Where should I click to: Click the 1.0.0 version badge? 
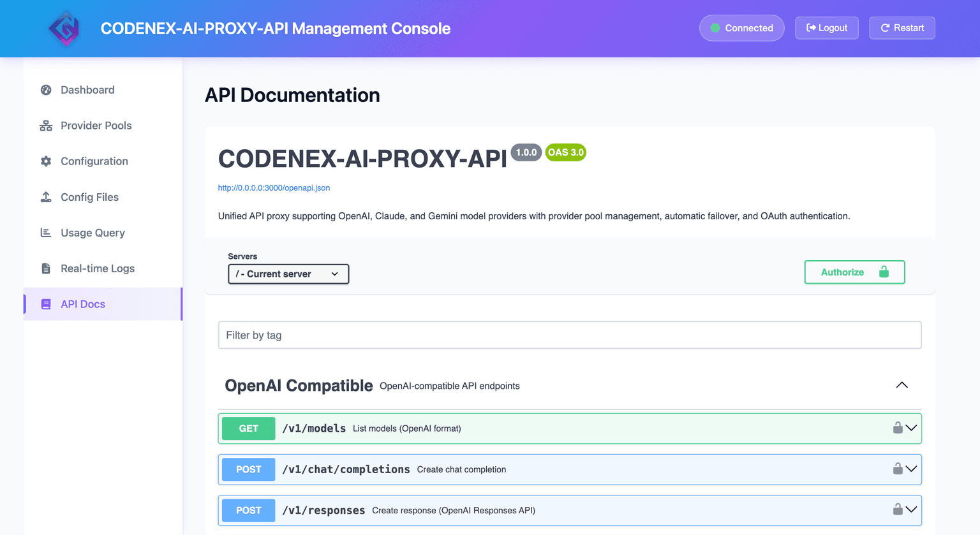pos(526,152)
